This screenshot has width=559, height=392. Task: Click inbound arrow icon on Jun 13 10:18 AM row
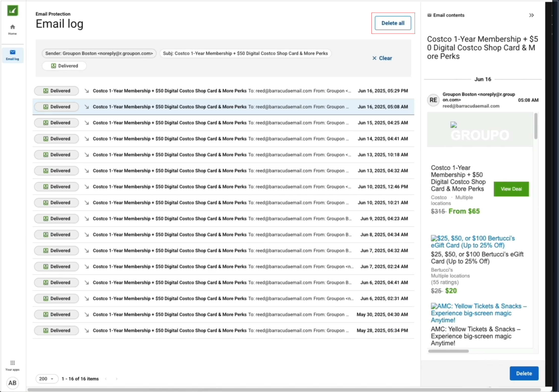(87, 155)
